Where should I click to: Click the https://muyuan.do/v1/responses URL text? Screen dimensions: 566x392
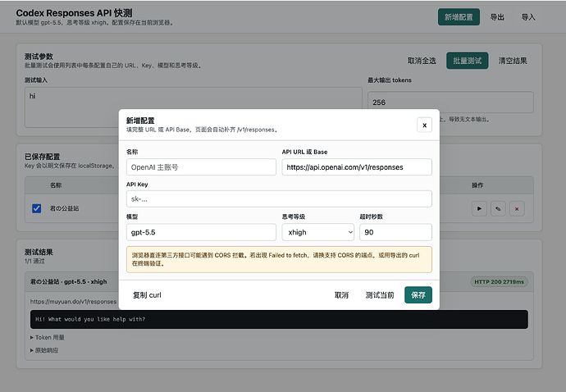tap(73, 302)
